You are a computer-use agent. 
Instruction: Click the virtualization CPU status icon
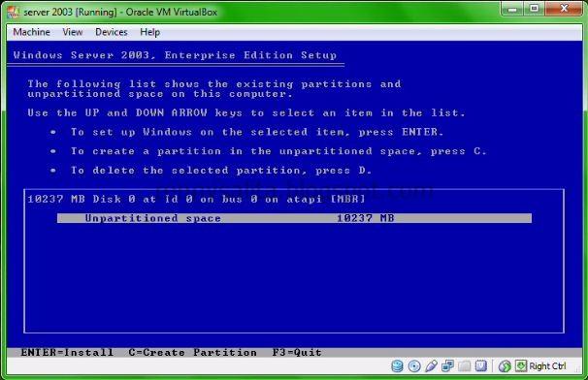click(x=481, y=365)
